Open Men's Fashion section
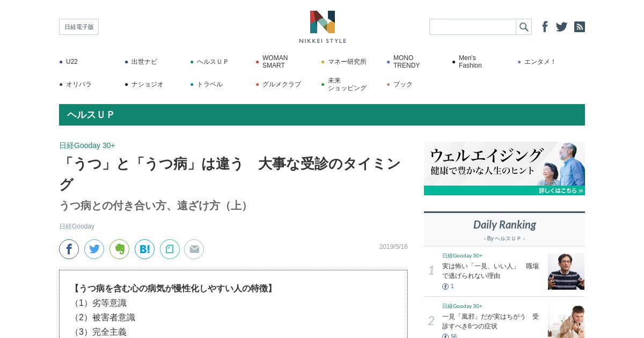644x338 pixels. coord(470,62)
